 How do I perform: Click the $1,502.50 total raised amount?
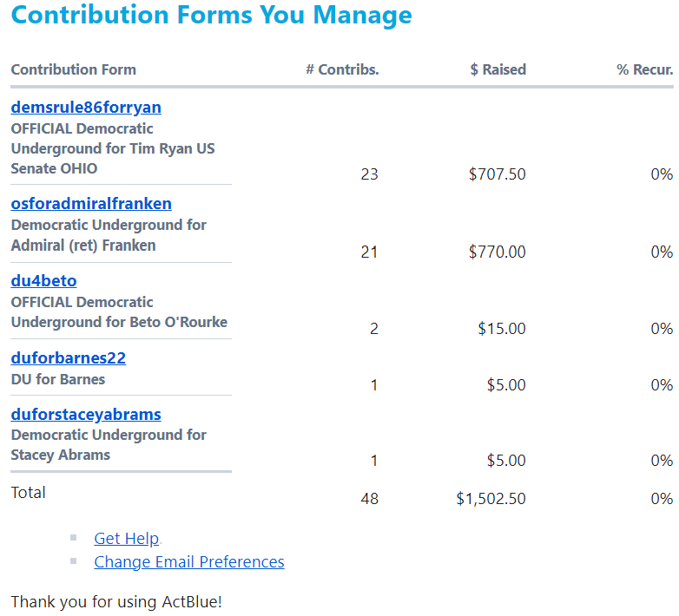tap(491, 499)
